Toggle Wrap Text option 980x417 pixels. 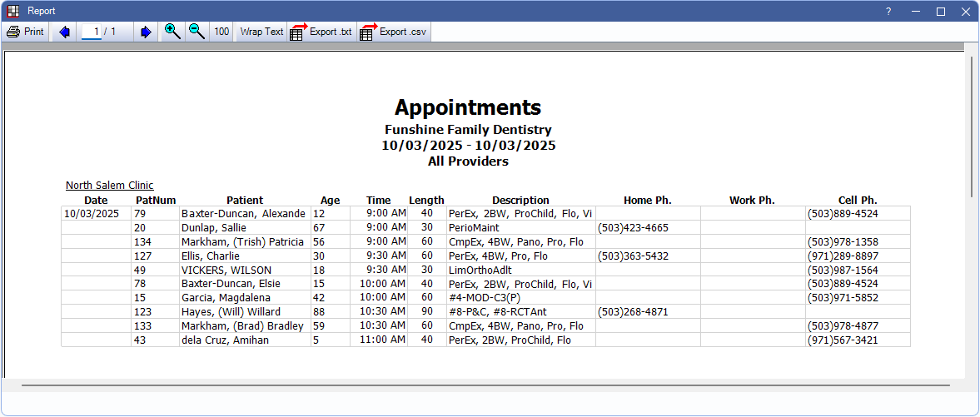click(261, 32)
